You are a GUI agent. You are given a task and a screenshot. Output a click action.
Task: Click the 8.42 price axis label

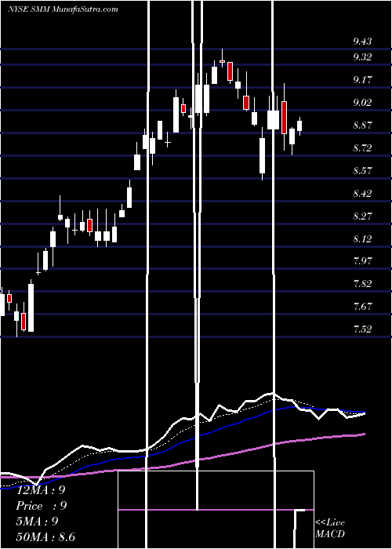(x=362, y=194)
